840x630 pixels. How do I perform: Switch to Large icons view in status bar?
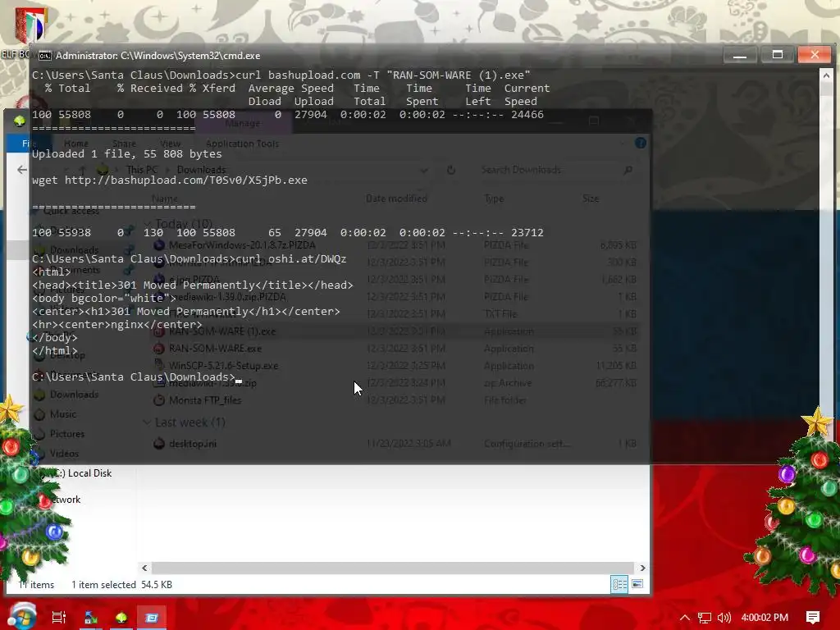coord(637,584)
